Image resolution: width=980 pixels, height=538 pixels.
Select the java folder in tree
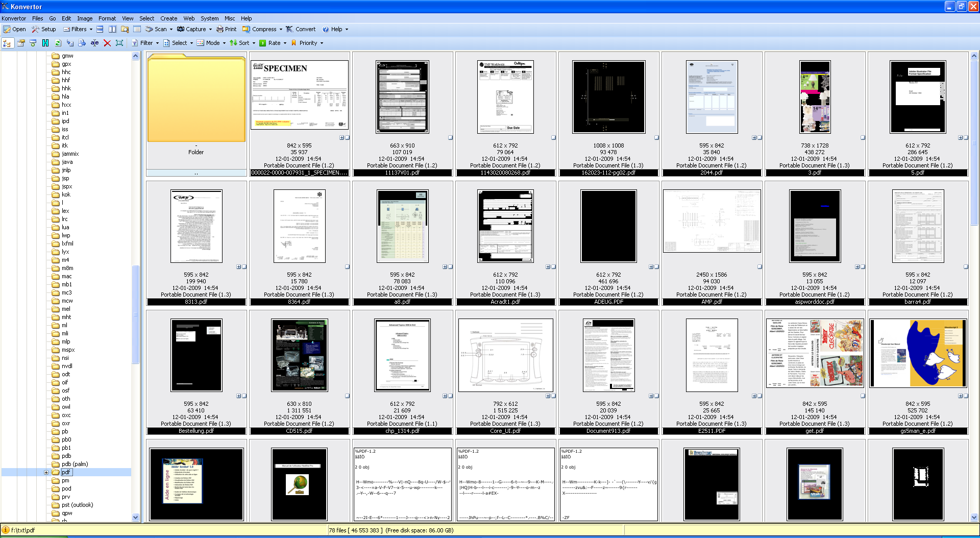click(x=67, y=162)
